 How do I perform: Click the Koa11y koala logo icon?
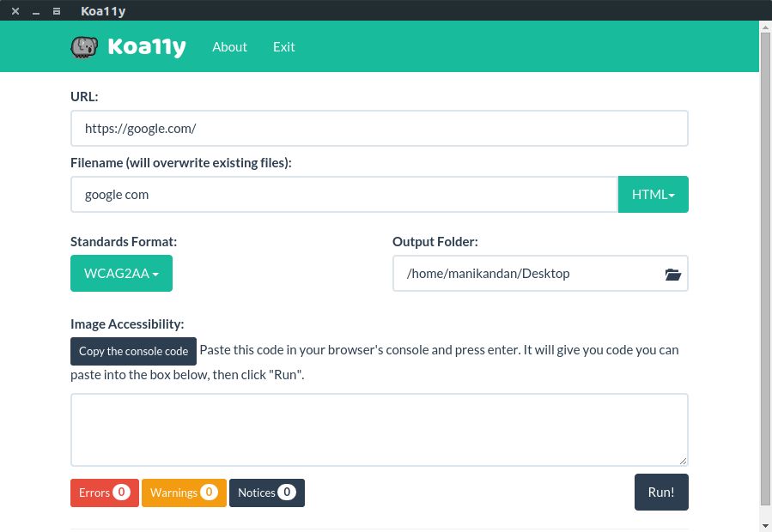84,47
